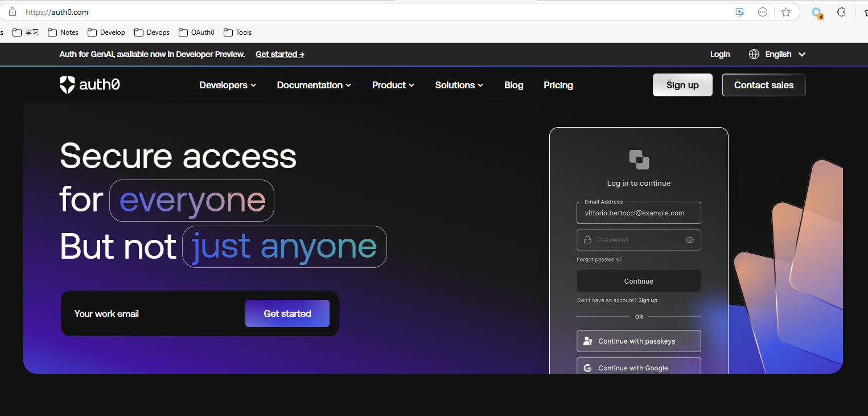This screenshot has width=868, height=416.
Task: Open the browser extensions puzzle icon
Action: tap(841, 12)
